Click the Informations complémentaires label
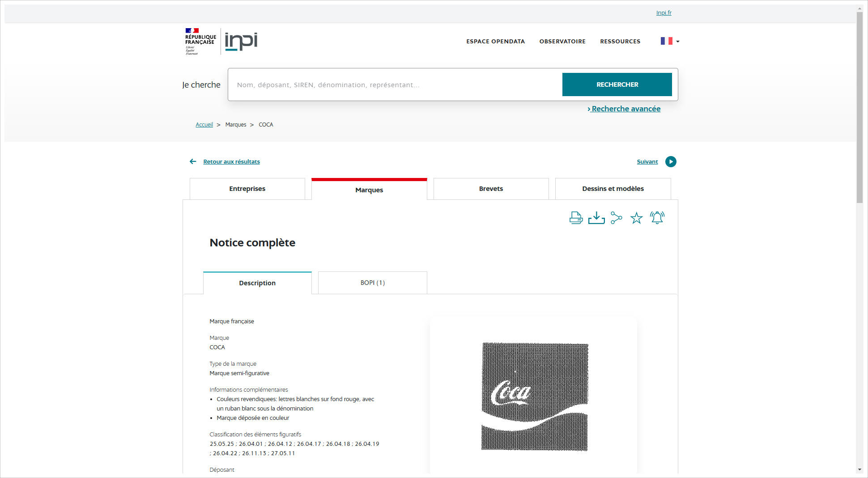This screenshot has width=868, height=478. 249,389
